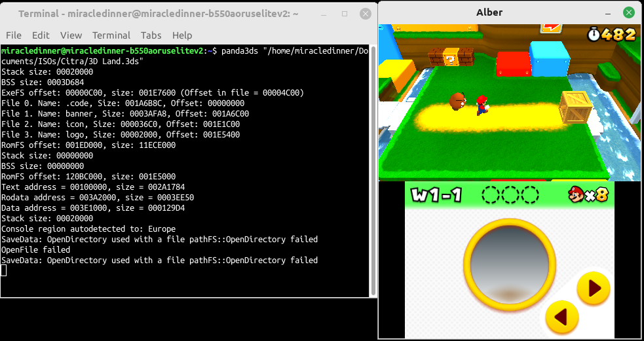Click the Terminal vertical scrollbar
This screenshot has width=644, height=341.
click(x=373, y=170)
